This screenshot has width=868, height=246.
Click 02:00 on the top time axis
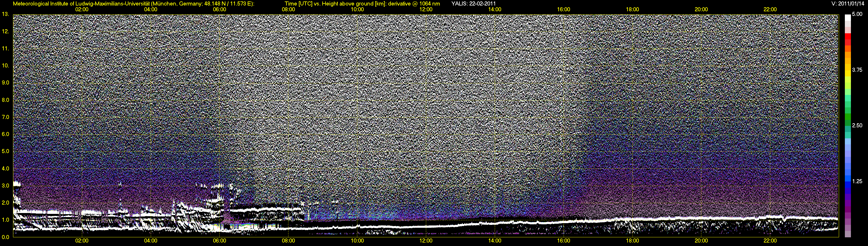click(82, 10)
